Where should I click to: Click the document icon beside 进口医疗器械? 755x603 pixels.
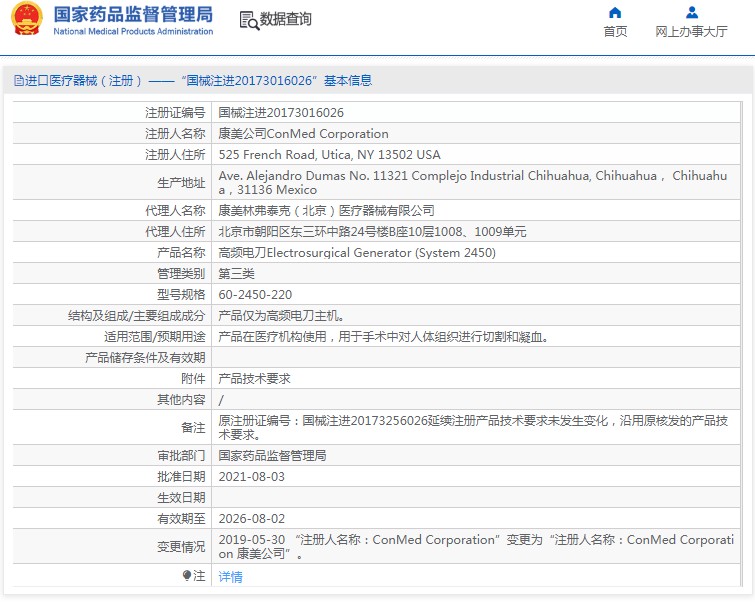(19, 80)
